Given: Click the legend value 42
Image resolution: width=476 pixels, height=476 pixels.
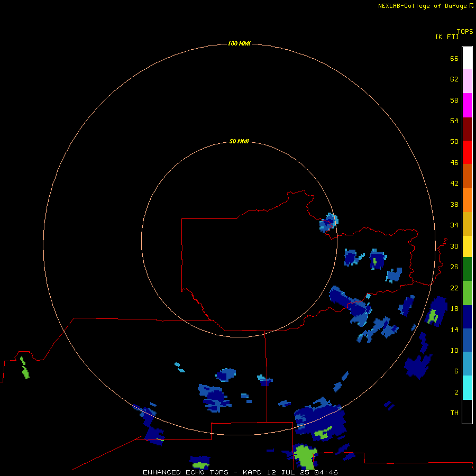Looking at the screenshot, I should 454,184.
